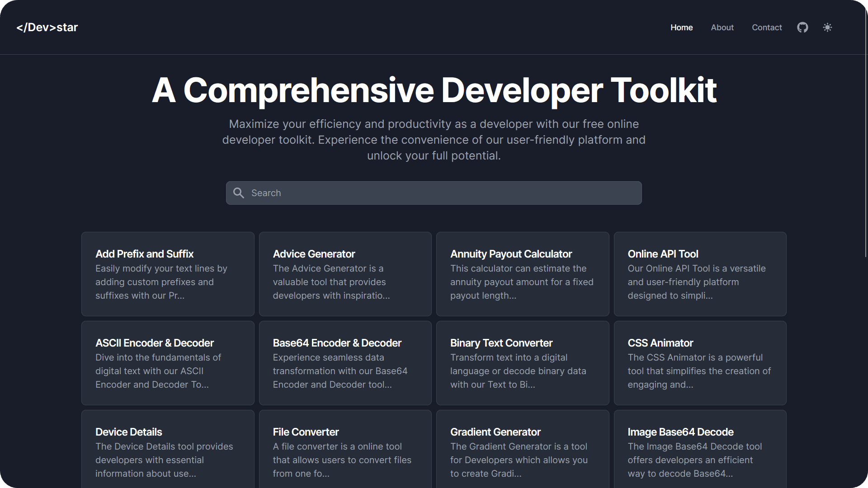Click the 'A Comprehensive Developer Toolkit' heading
The height and width of the screenshot is (488, 868).
tap(434, 90)
